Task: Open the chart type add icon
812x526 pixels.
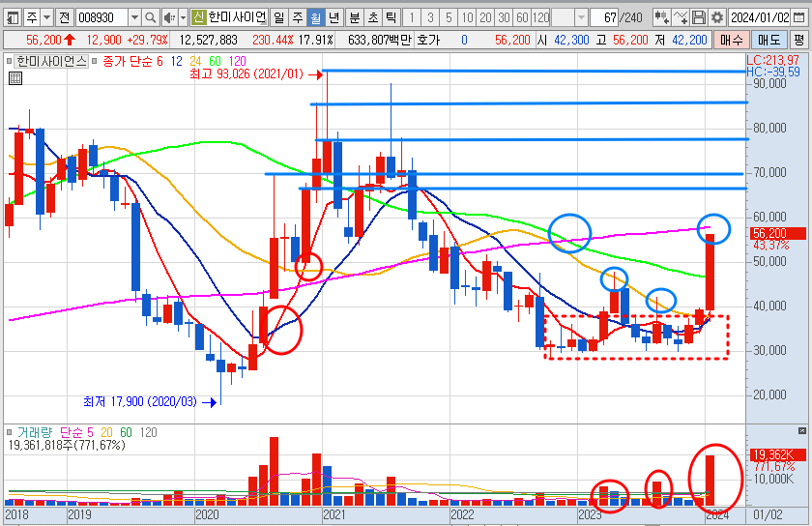Action: tap(661, 18)
